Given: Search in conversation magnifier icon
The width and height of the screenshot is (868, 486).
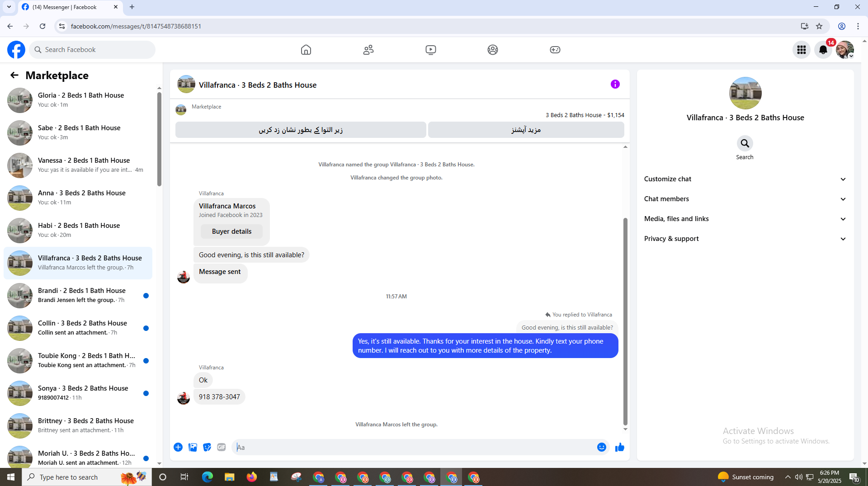Looking at the screenshot, I should 745,143.
